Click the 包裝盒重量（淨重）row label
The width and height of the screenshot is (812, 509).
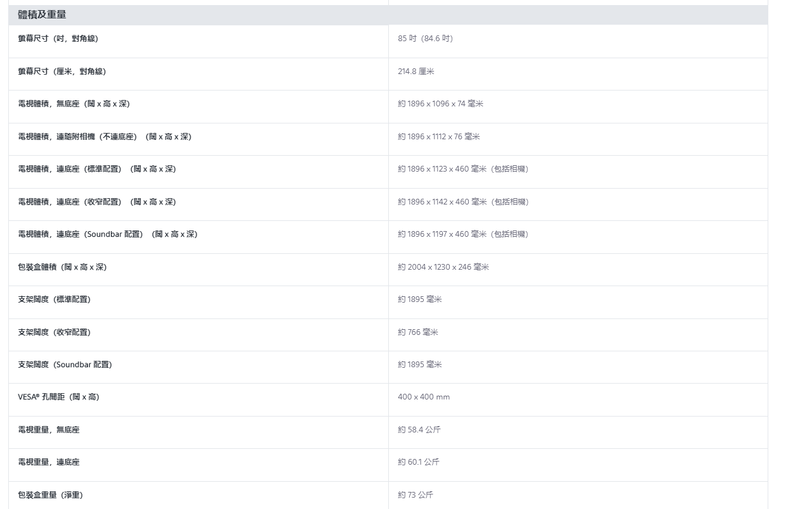pos(50,495)
